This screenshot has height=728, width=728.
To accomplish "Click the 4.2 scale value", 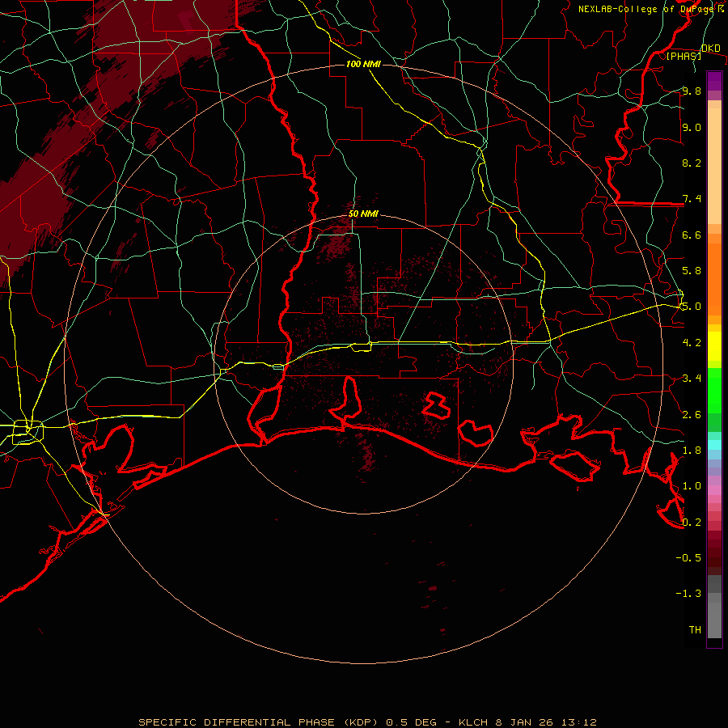I will click(692, 343).
